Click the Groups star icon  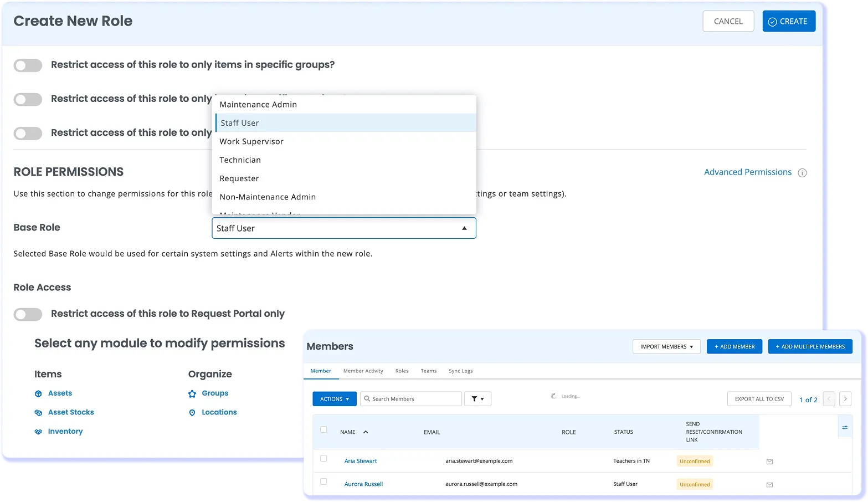click(192, 394)
